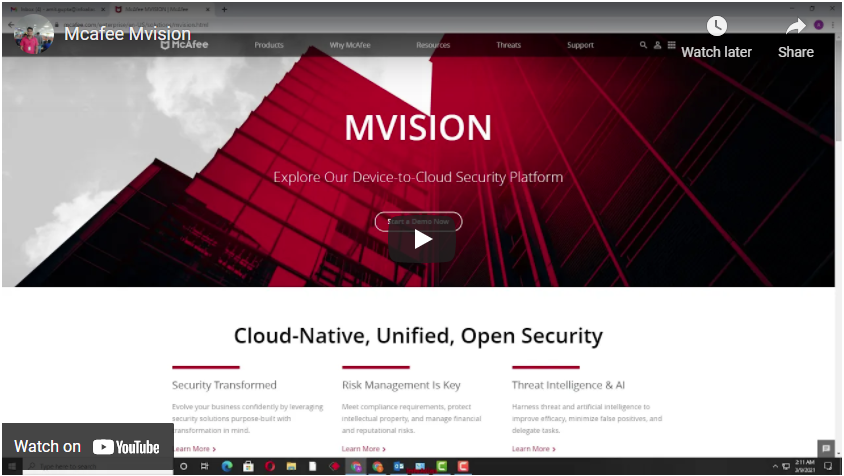Click the Watch later clock icon
844x476 pixels.
tap(716, 26)
